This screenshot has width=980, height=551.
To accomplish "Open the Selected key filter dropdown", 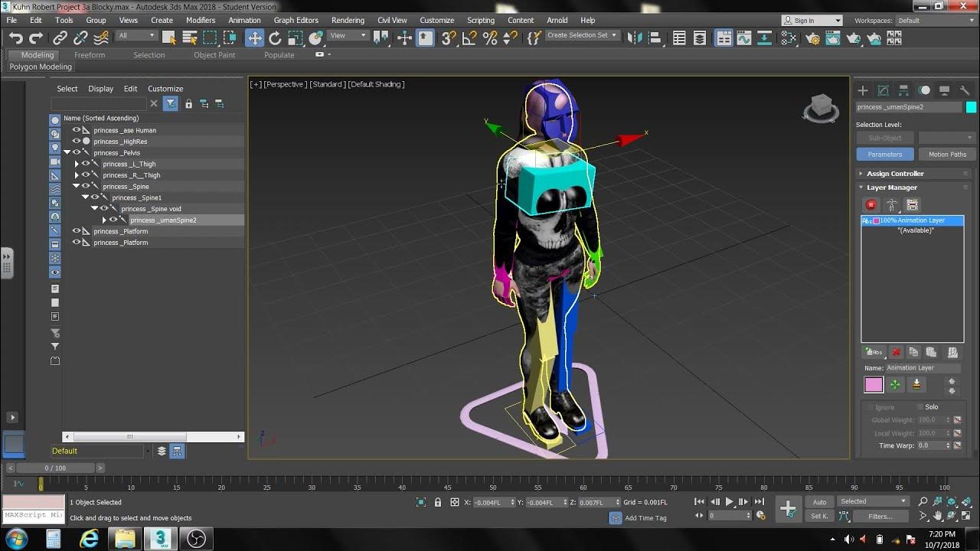I will [873, 501].
